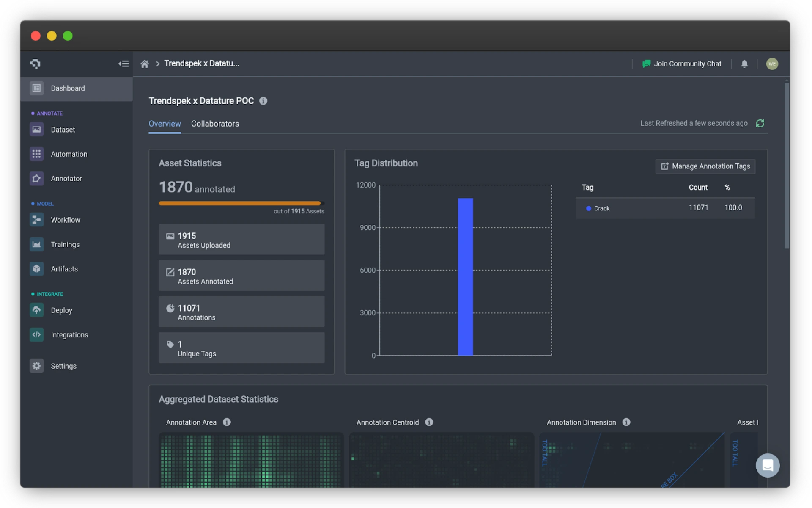The height and width of the screenshot is (508, 812).
Task: Open Join Community Chat link
Action: tap(682, 64)
